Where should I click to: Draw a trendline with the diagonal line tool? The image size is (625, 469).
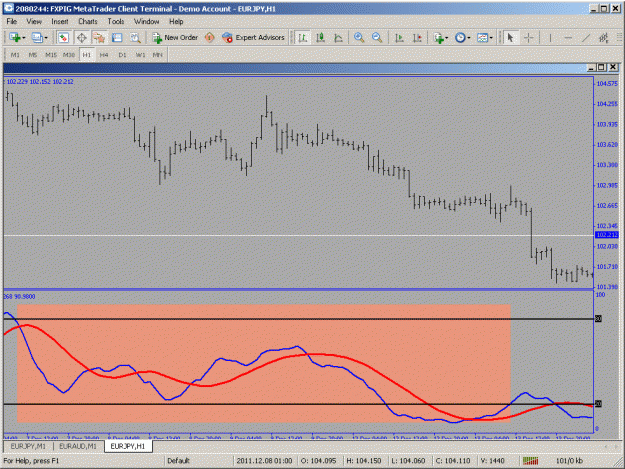tap(586, 38)
